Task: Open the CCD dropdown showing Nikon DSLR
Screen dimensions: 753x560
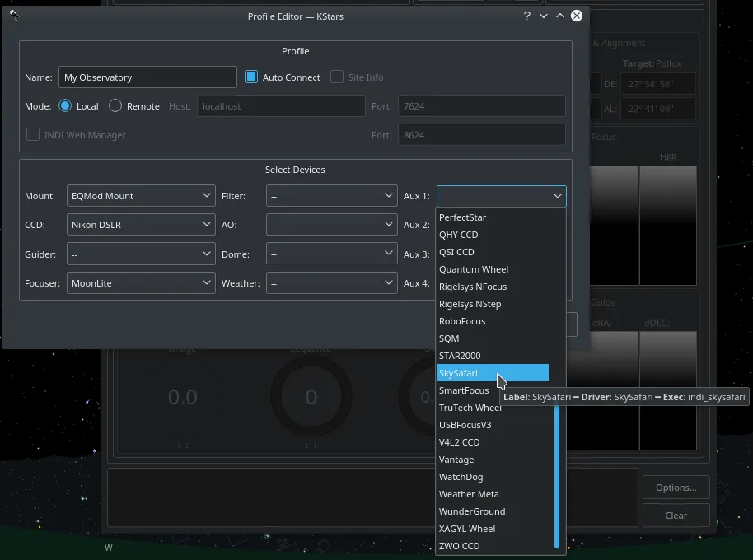Action: tap(141, 225)
